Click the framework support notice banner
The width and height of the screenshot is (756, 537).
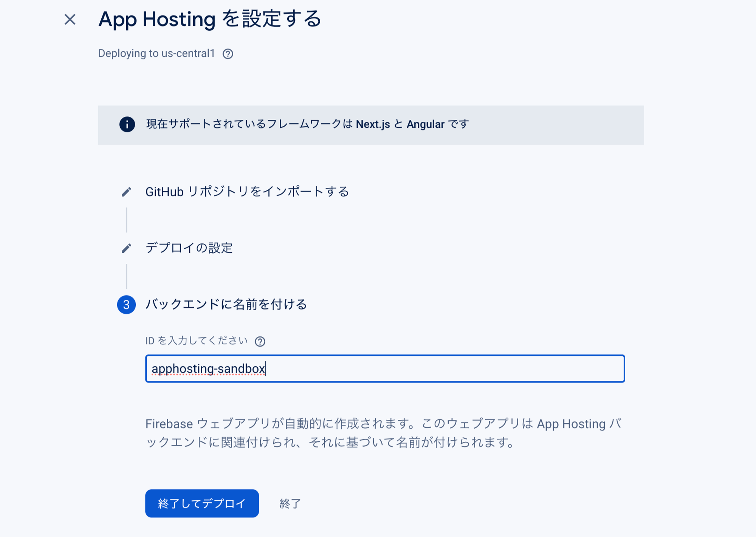(x=370, y=125)
